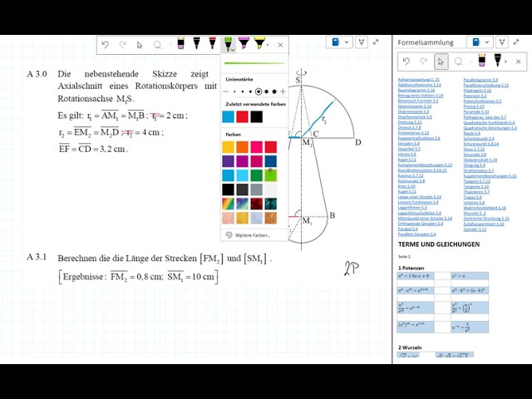Toggle the drawing tools button in main pane

[362, 42]
